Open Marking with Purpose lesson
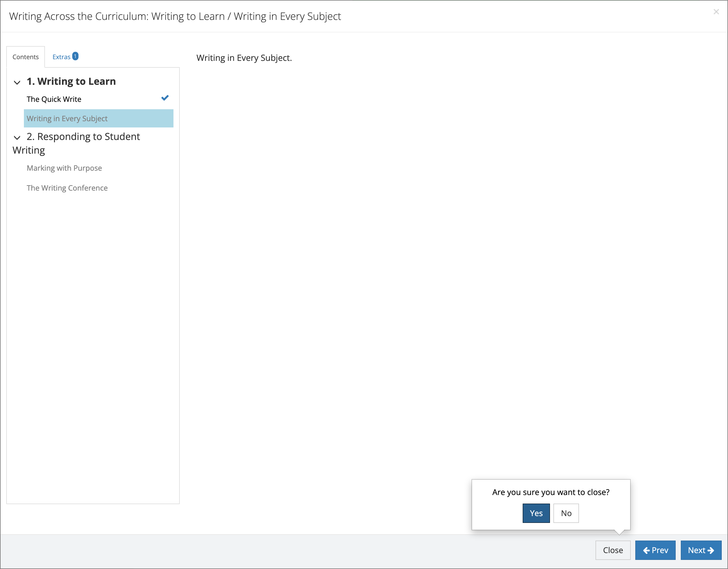 (x=64, y=168)
